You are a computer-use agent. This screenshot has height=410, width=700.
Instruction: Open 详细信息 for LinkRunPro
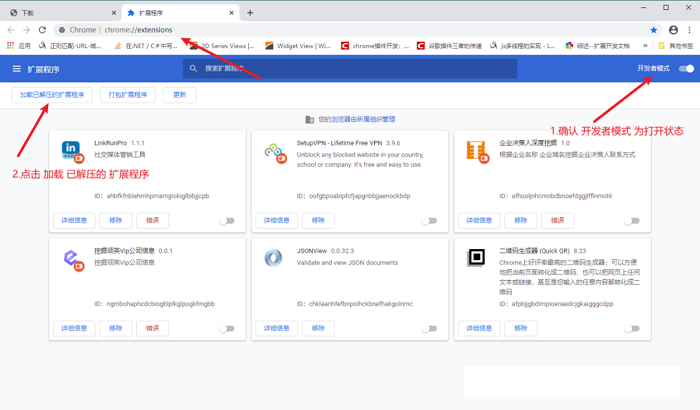pos(74,220)
